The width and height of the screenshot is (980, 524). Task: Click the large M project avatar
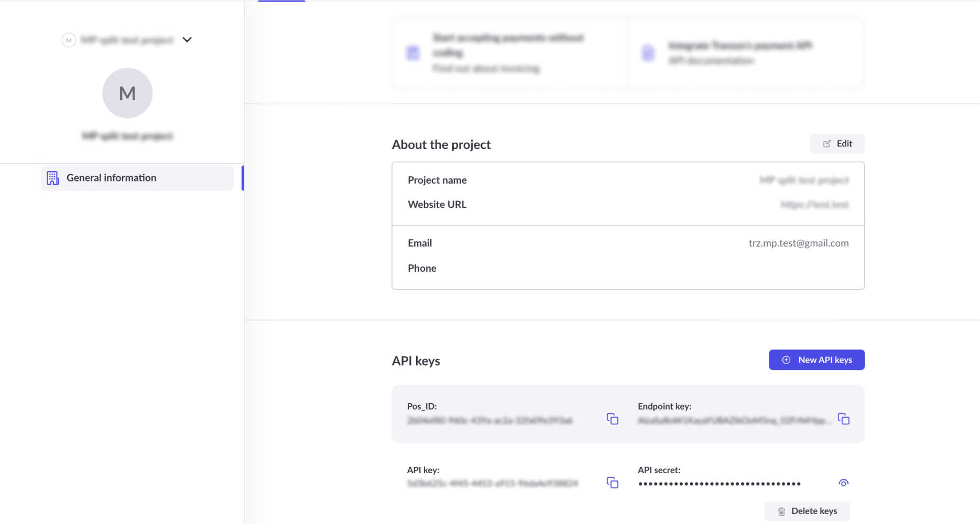pyautogui.click(x=127, y=93)
